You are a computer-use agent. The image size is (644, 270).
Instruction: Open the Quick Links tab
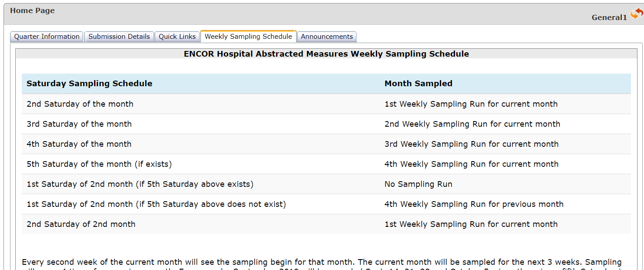click(177, 37)
